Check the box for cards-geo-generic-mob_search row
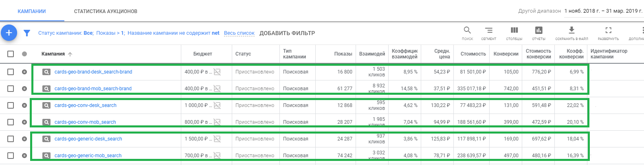The width and height of the screenshot is (644, 165). [11, 156]
